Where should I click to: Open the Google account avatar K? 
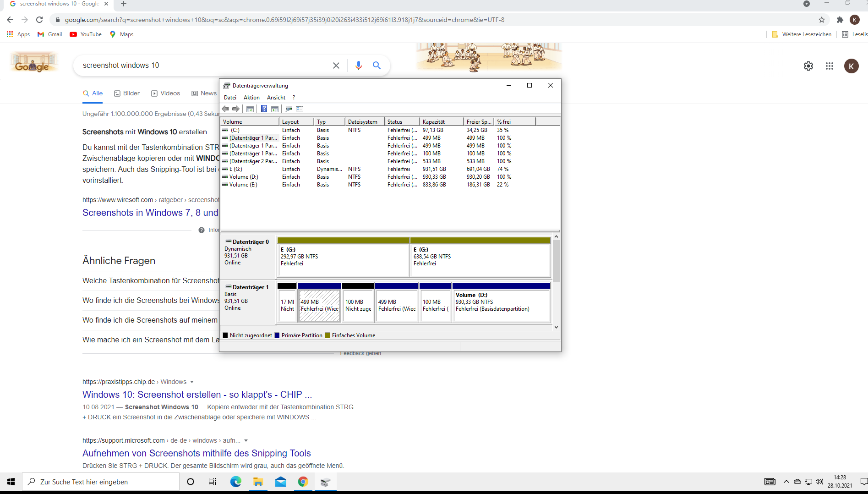pyautogui.click(x=852, y=66)
